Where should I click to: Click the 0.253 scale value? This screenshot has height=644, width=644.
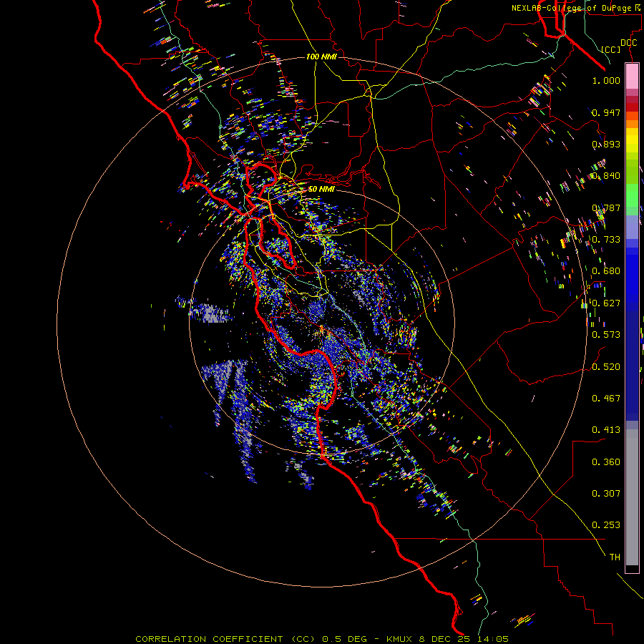tap(606, 525)
